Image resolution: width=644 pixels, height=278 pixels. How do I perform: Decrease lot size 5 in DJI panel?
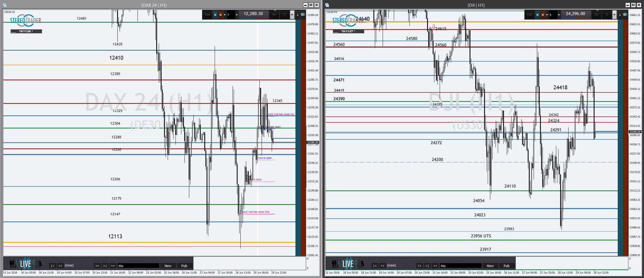[547, 15]
